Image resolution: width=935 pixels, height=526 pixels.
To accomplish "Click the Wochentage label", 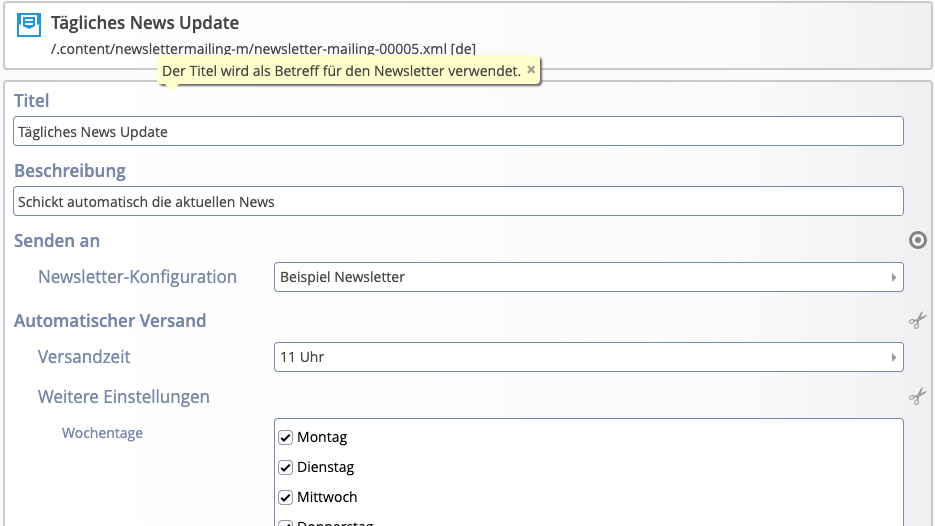I will point(102,433).
